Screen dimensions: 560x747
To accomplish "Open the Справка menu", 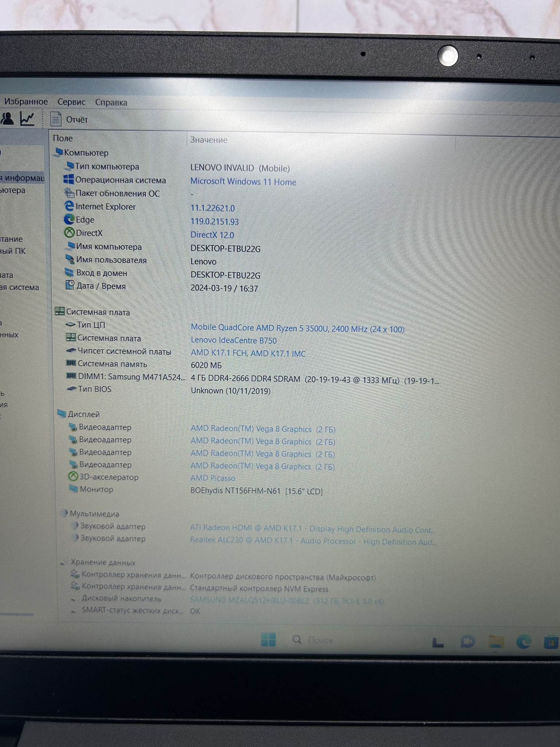I will (111, 102).
